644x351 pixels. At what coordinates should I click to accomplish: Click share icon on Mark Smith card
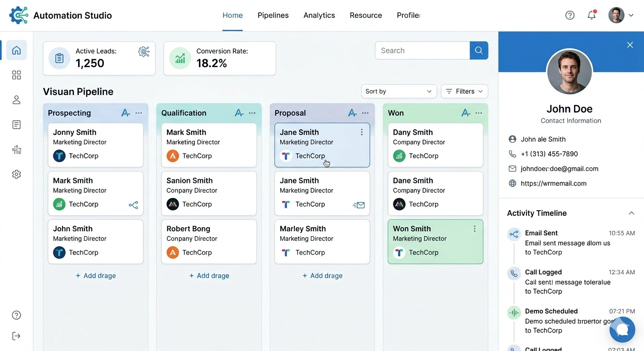pos(133,205)
